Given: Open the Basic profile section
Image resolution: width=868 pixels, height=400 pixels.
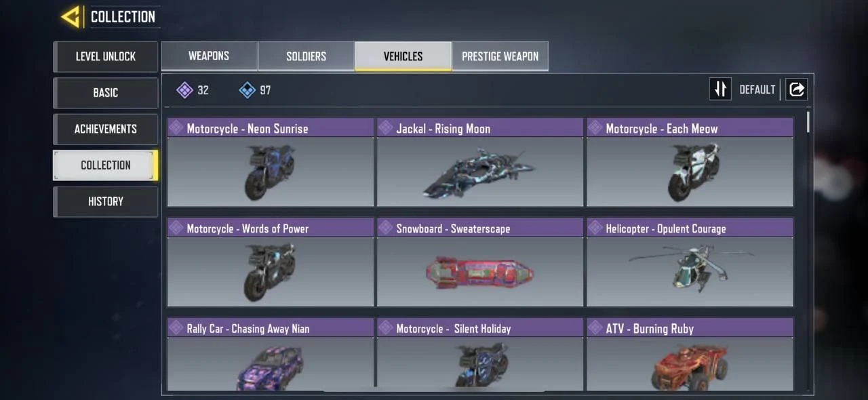Looking at the screenshot, I should (106, 93).
